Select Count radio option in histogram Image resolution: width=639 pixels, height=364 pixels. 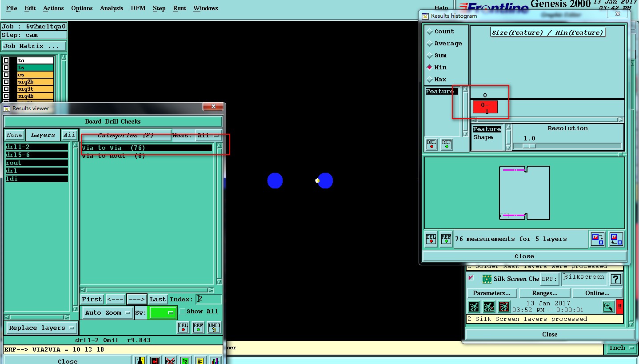point(441,32)
